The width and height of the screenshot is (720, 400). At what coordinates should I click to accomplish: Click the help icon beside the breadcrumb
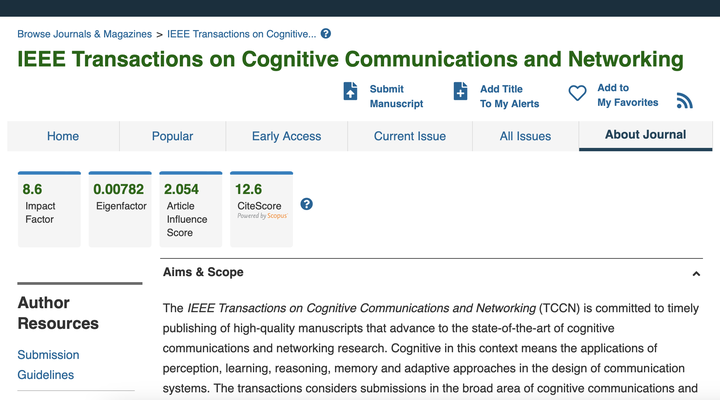326,34
